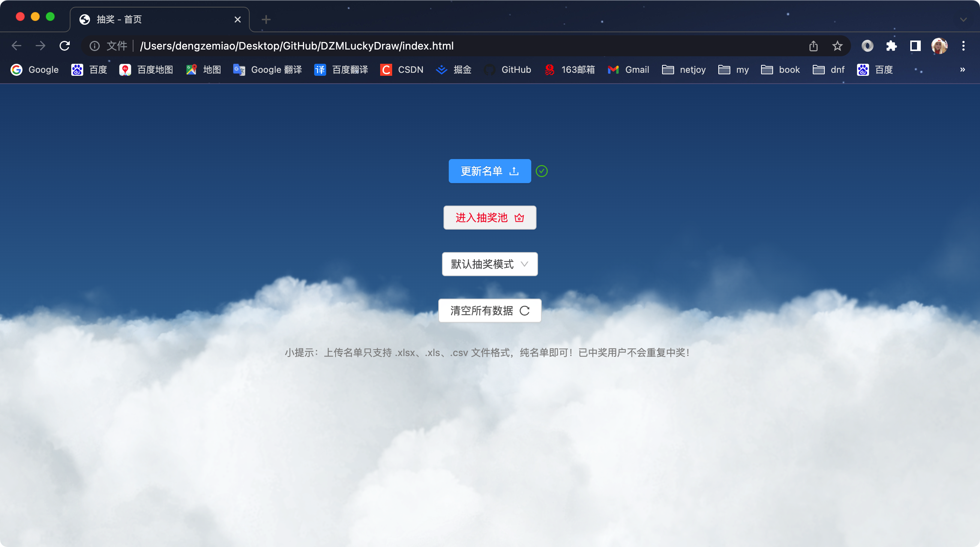Click the 进入抽奖池 button
This screenshot has height=547, width=980.
pyautogui.click(x=490, y=218)
